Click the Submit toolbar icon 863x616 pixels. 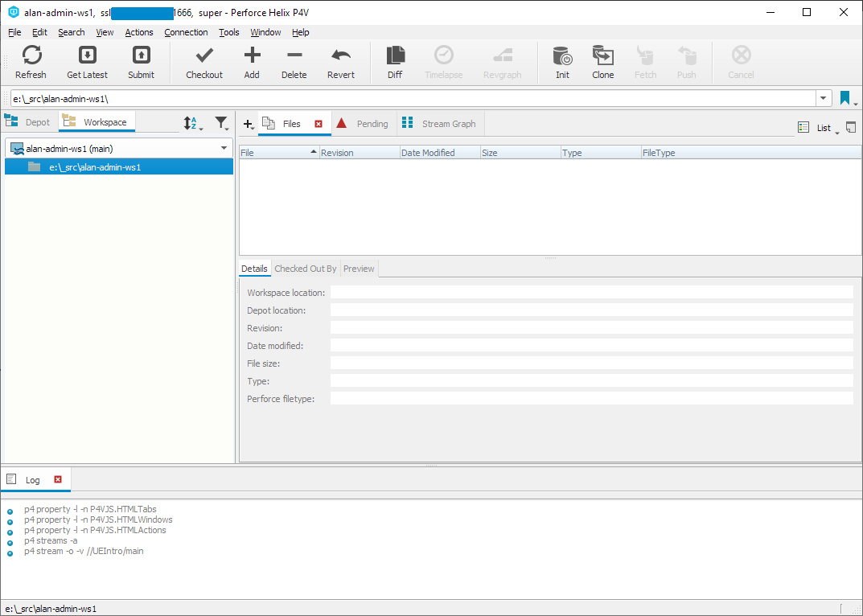coord(141,55)
